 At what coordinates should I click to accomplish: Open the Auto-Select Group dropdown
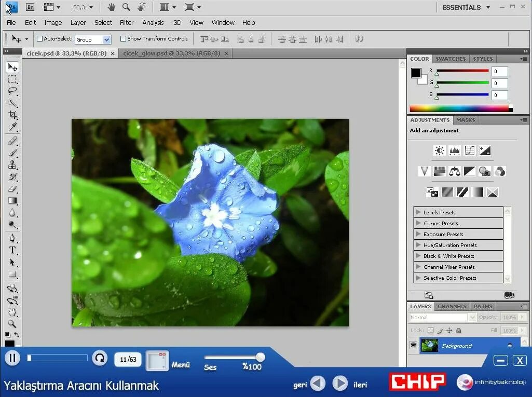pyautogui.click(x=106, y=39)
